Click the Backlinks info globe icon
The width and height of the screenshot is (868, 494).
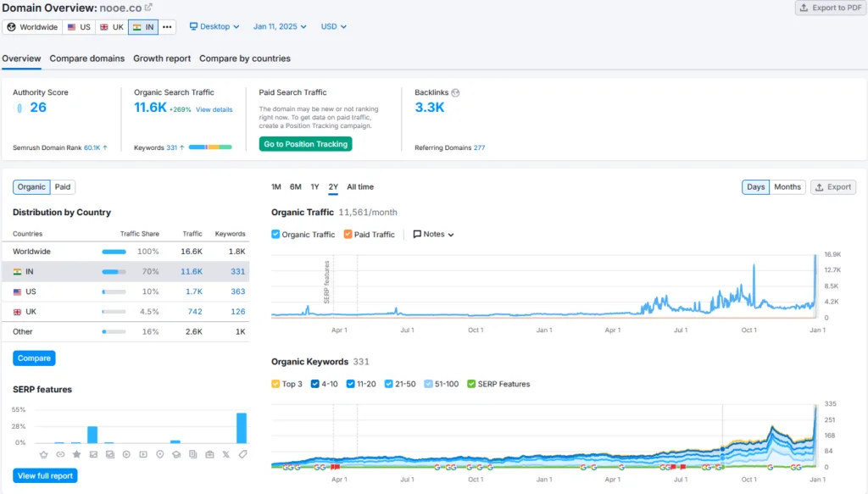455,93
